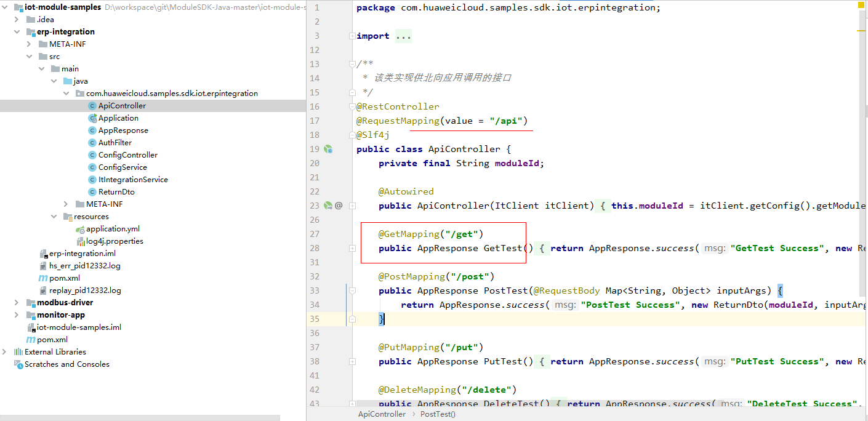Open the ConfigService class file

(123, 167)
